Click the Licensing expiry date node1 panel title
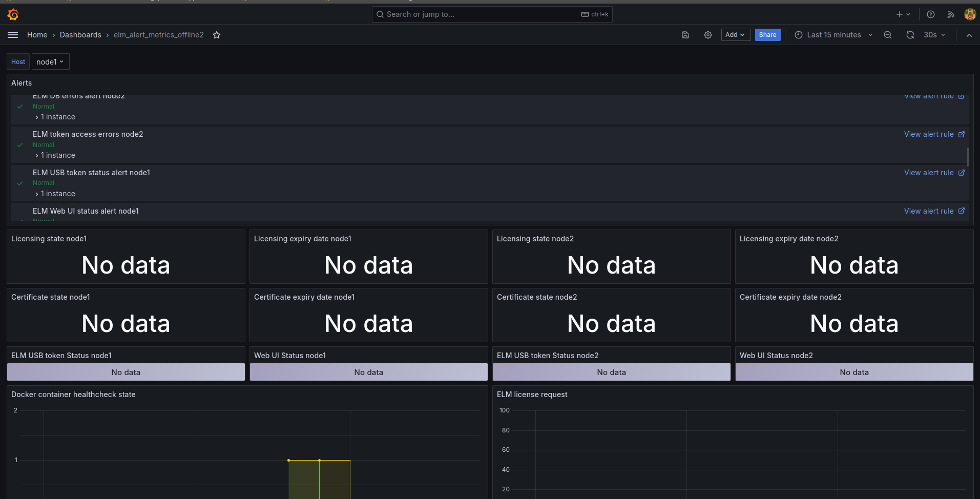Screen dimensions: 980x499 303,239
